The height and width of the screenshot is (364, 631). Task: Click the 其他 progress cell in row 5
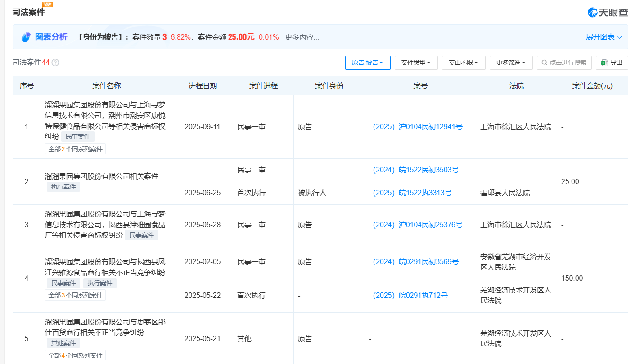(x=244, y=339)
